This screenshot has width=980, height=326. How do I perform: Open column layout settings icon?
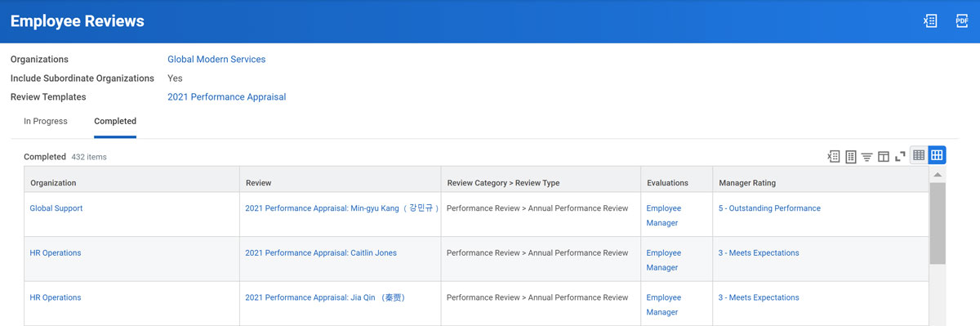(x=884, y=156)
